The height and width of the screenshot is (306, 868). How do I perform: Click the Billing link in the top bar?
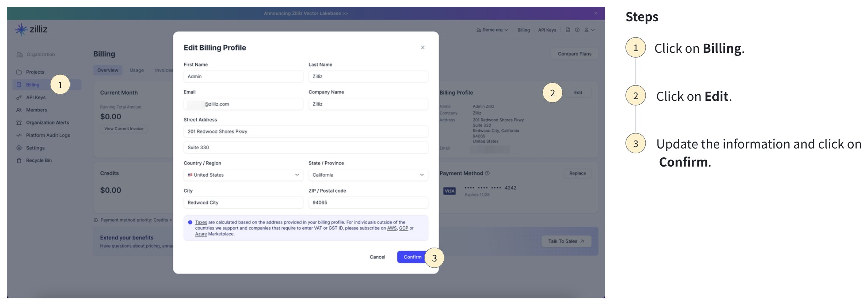click(523, 30)
